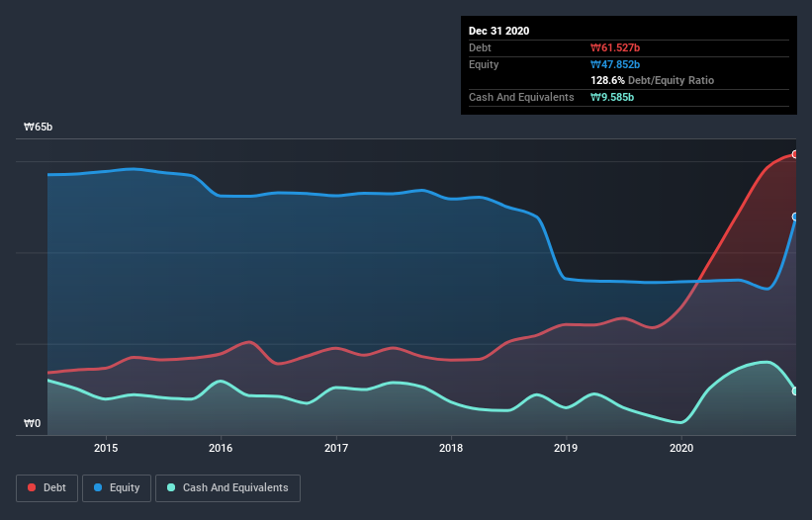This screenshot has width=812, height=520.
Task: Click the Equity row label in tooltip
Action: coord(484,64)
